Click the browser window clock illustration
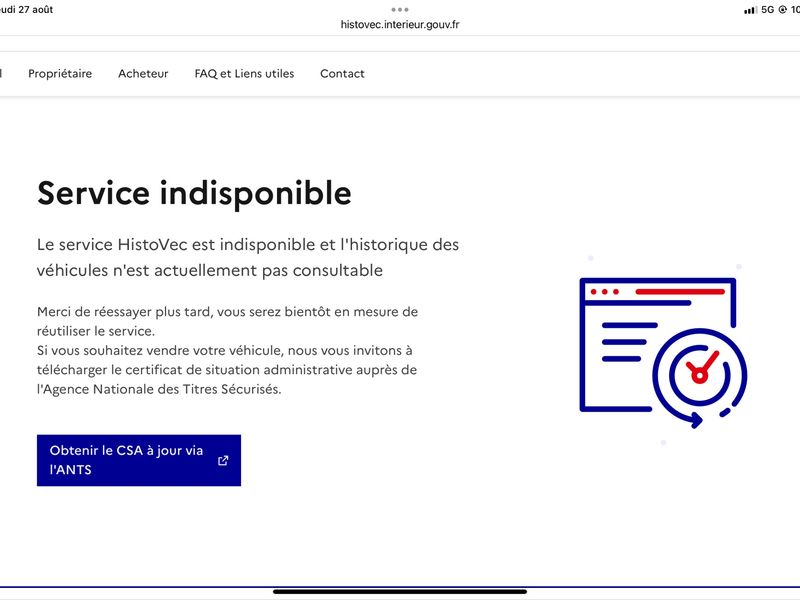Image resolution: width=800 pixels, height=600 pixels. tap(663, 353)
